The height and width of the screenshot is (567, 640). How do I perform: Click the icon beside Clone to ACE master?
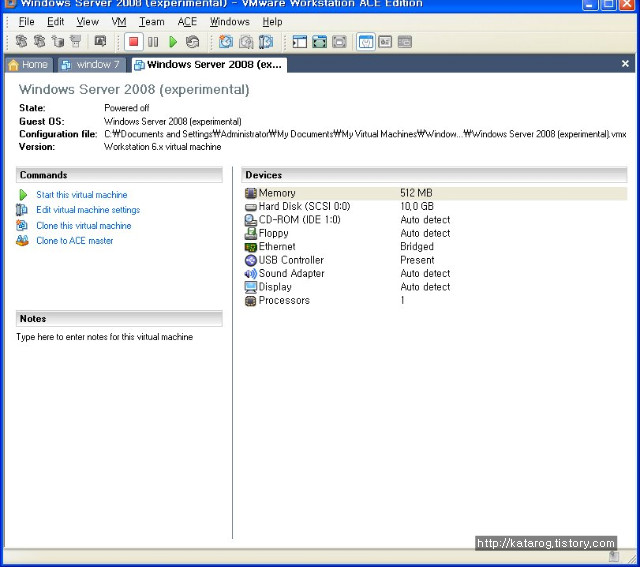coord(22,240)
